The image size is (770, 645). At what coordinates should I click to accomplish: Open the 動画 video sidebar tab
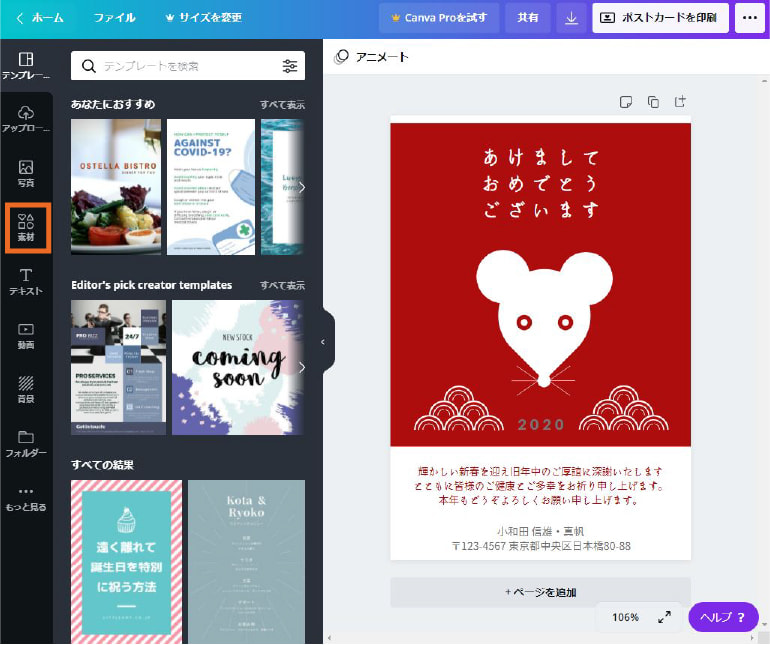(x=26, y=336)
